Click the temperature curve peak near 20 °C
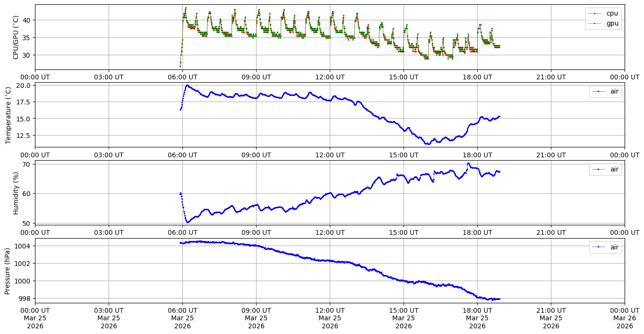Image resolution: width=644 pixels, height=334 pixels. point(188,86)
